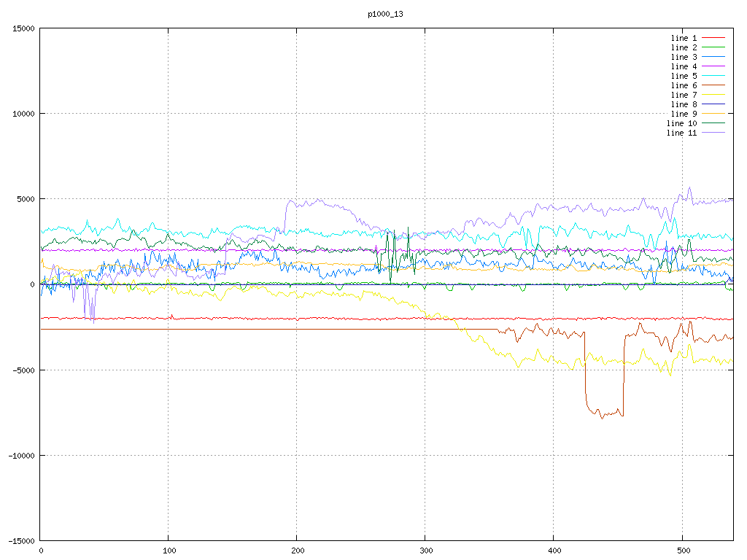Click the "line 1" legend label
The height and width of the screenshot is (560, 747).
[x=684, y=38]
